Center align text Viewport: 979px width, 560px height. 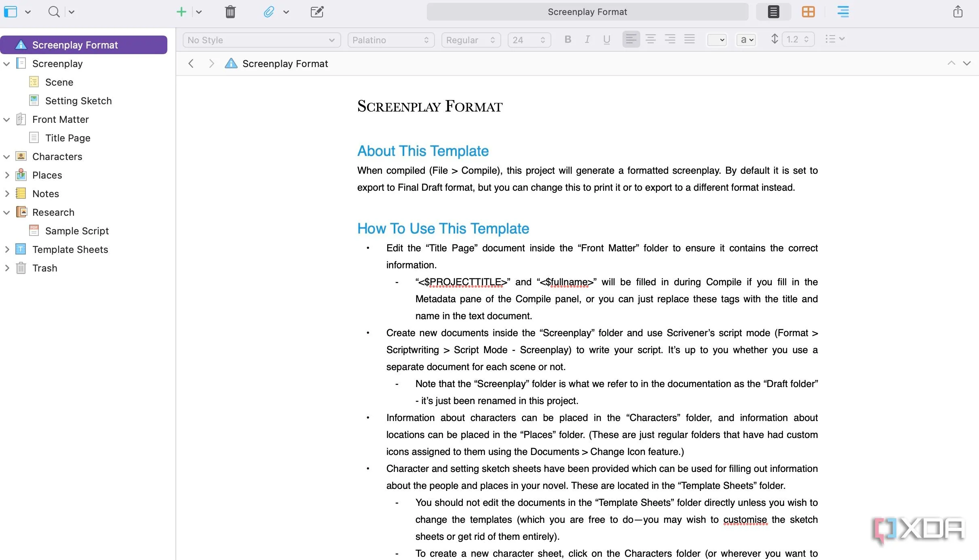click(650, 39)
